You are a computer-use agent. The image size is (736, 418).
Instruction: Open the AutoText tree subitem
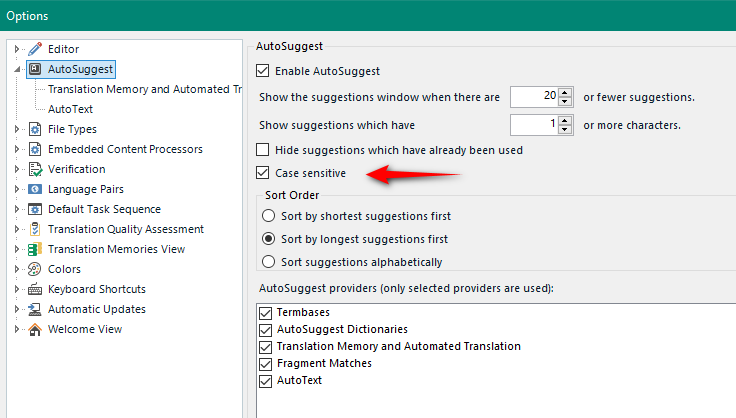(x=70, y=109)
